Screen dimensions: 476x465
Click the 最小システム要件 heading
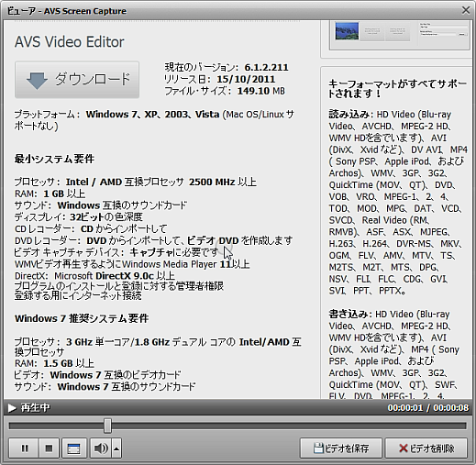click(54, 159)
